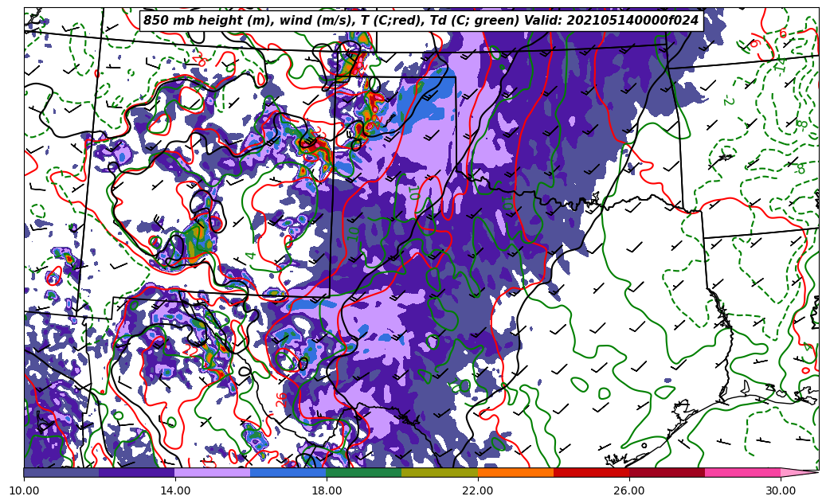The width and height of the screenshot is (826, 504).
Task: Click the 14.00 colorbar tick label
Action: [175, 490]
